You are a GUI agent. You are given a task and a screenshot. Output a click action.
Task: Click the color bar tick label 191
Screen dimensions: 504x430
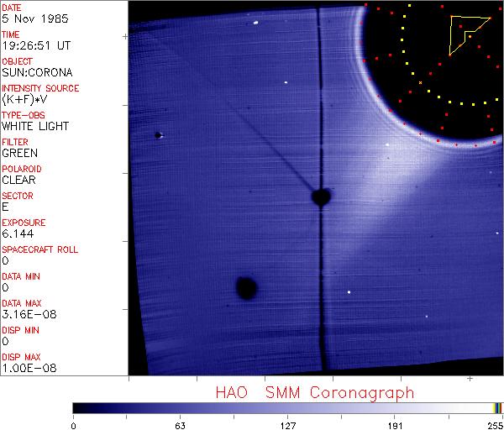pos(395,425)
